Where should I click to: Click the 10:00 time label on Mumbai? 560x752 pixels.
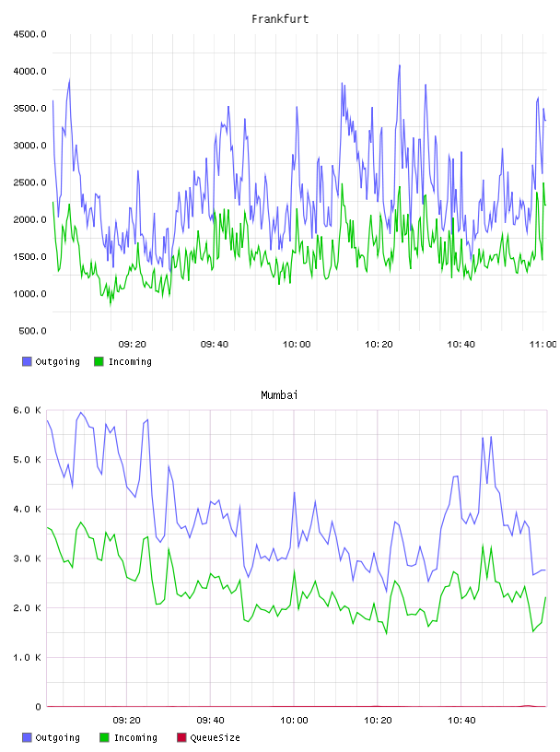294,721
